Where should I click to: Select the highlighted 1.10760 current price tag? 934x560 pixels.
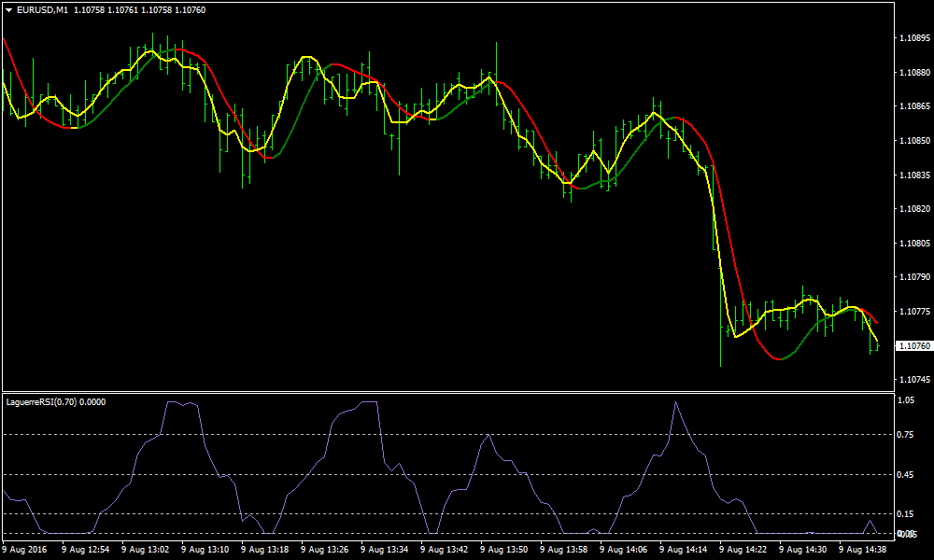(913, 346)
